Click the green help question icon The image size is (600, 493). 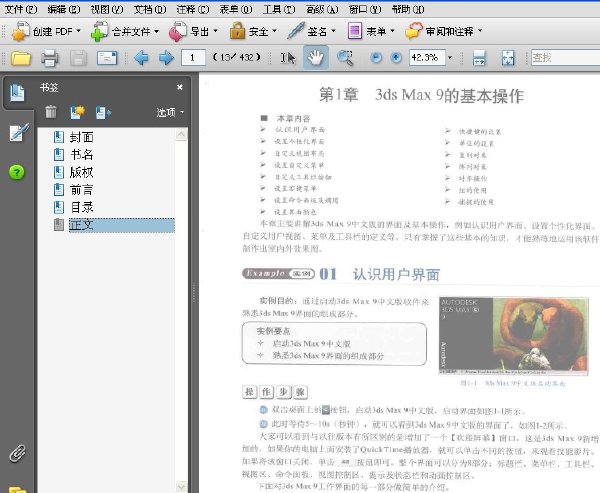point(17,172)
